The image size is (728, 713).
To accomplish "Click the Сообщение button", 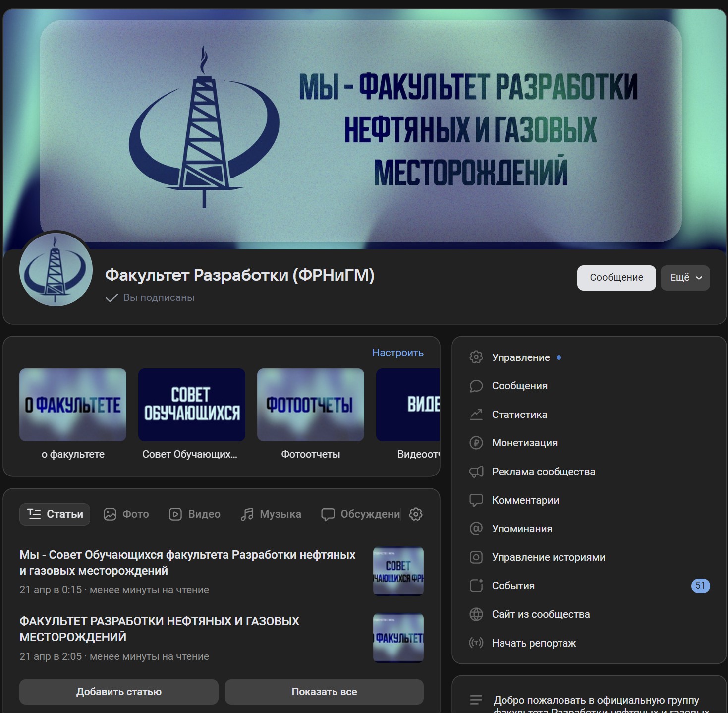I will (616, 278).
